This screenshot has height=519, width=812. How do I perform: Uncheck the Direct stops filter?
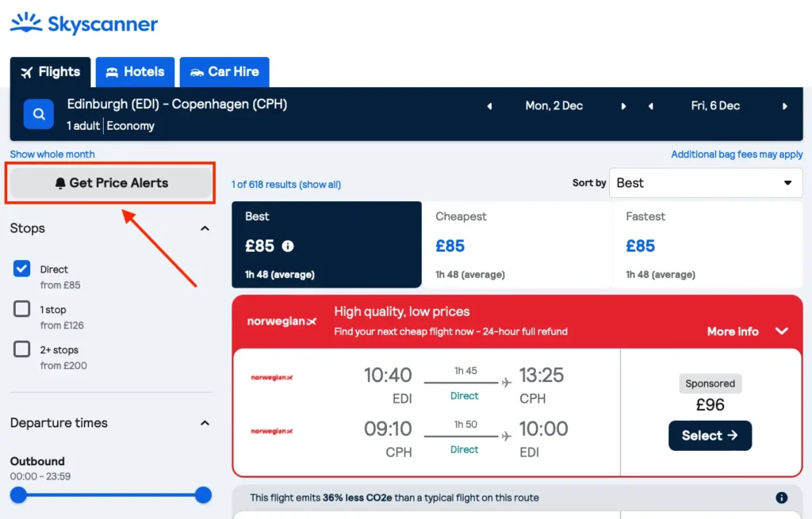21,269
